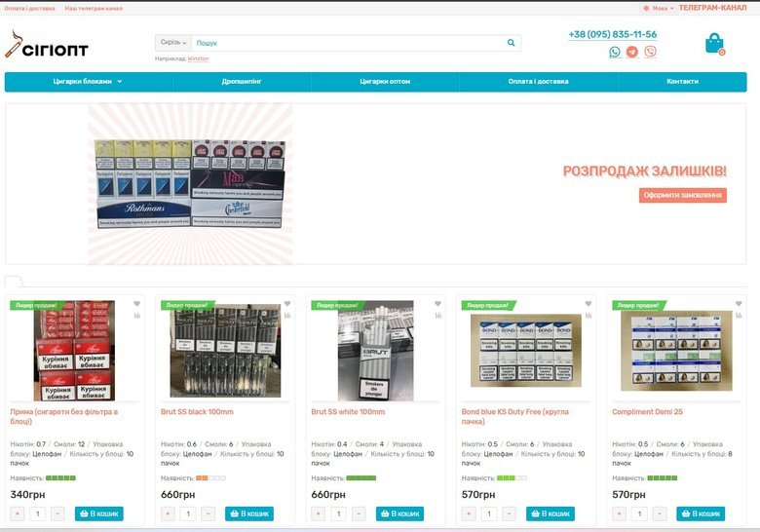Click compare icon on Bond blue card

(x=589, y=315)
